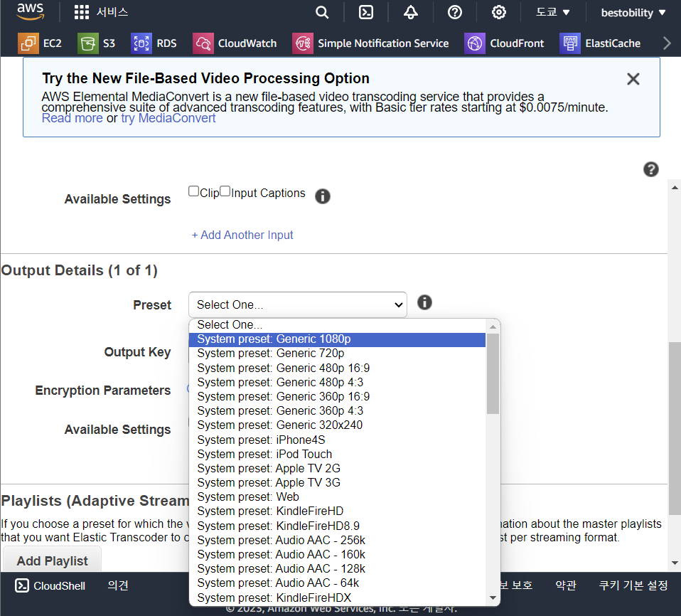Open the try MediaConvert link
The width and height of the screenshot is (681, 616).
tap(168, 118)
